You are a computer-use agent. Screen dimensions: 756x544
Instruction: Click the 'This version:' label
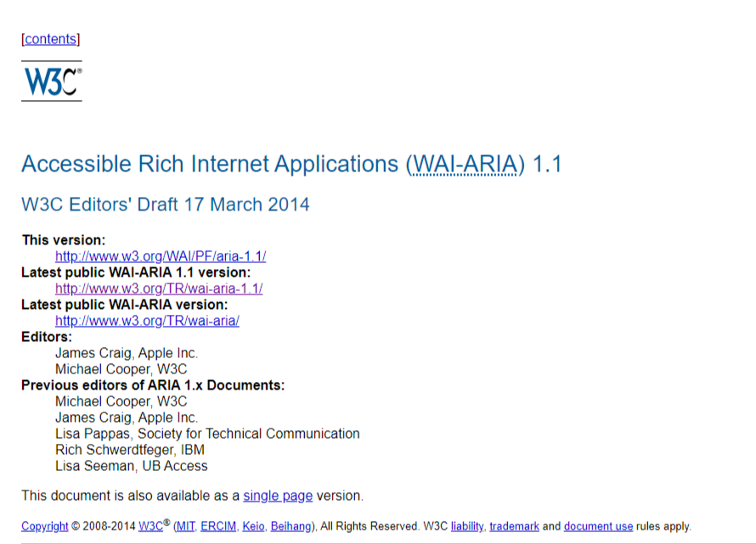tap(63, 240)
